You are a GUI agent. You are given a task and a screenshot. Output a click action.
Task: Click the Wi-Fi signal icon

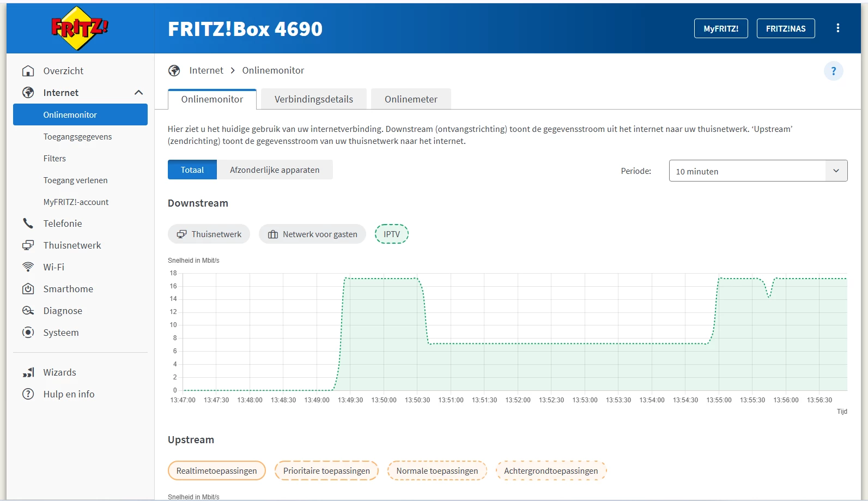click(x=28, y=267)
